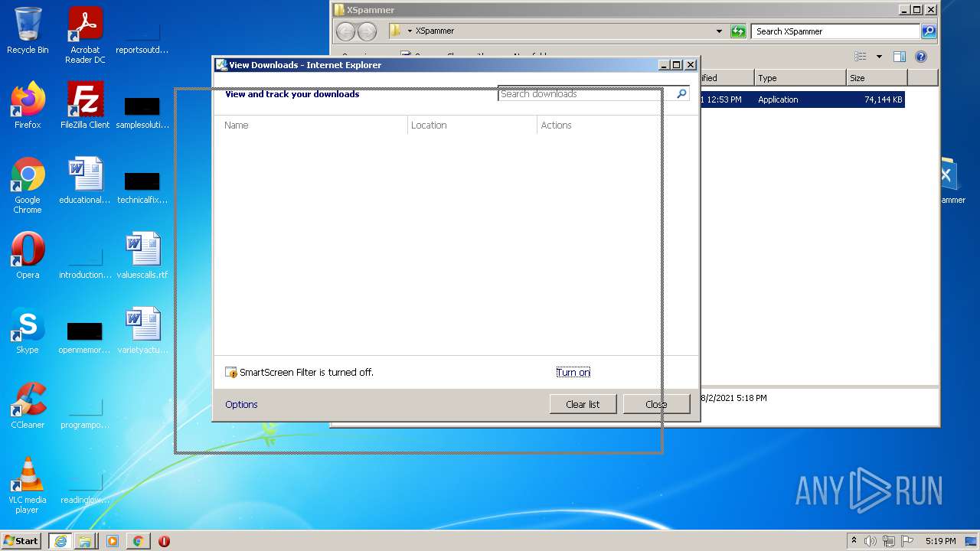
Task: Click the Clear list button
Action: [583, 404]
